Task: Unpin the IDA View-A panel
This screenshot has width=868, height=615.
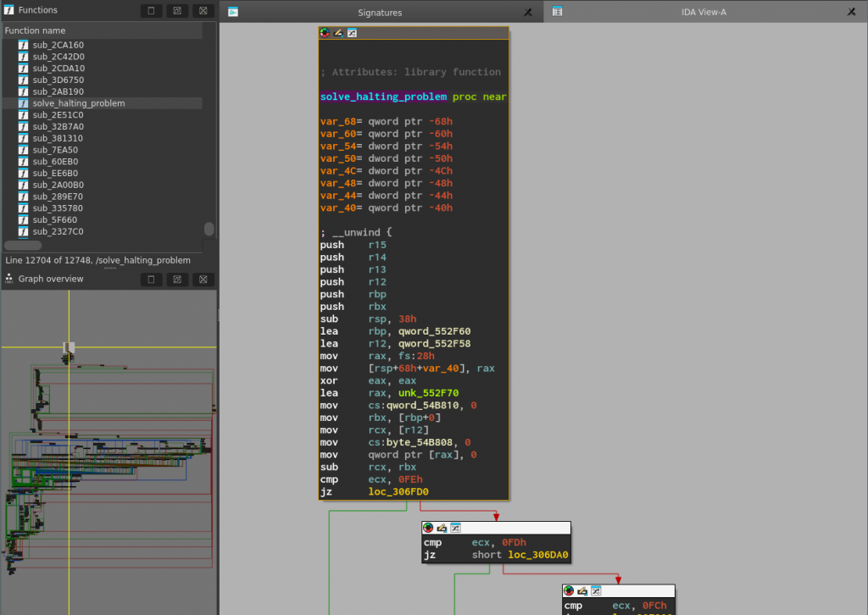Action: (852, 12)
